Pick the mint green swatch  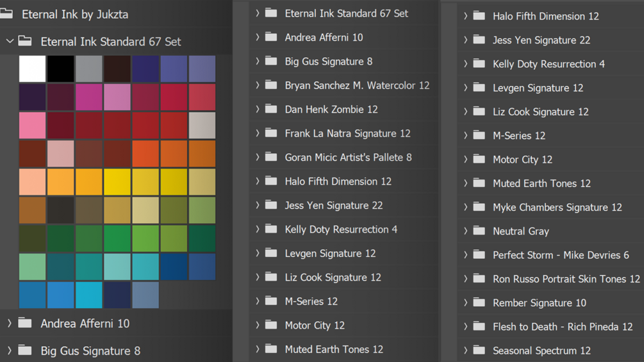(33, 267)
